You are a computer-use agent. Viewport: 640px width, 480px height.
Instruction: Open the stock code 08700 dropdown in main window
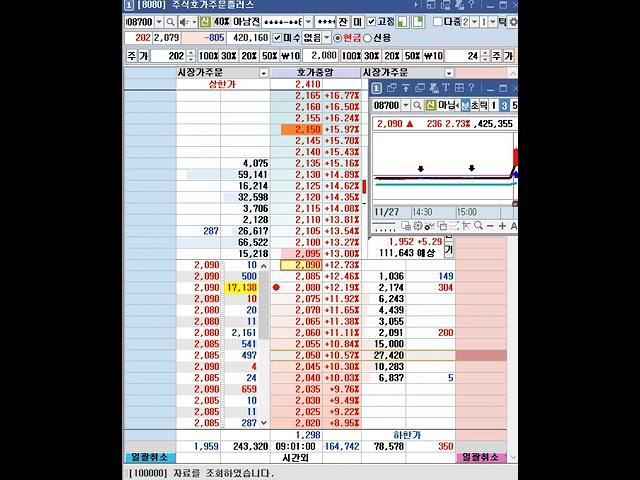coord(159,22)
